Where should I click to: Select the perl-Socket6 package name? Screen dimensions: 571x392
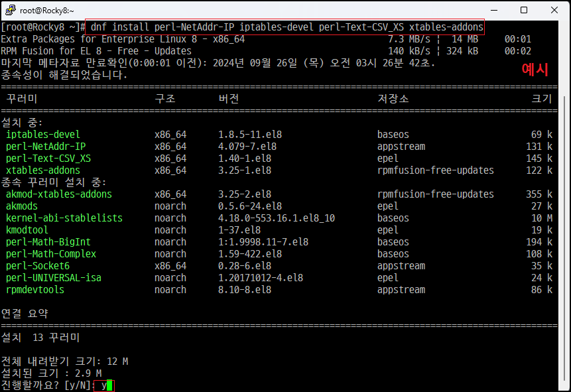(x=38, y=266)
